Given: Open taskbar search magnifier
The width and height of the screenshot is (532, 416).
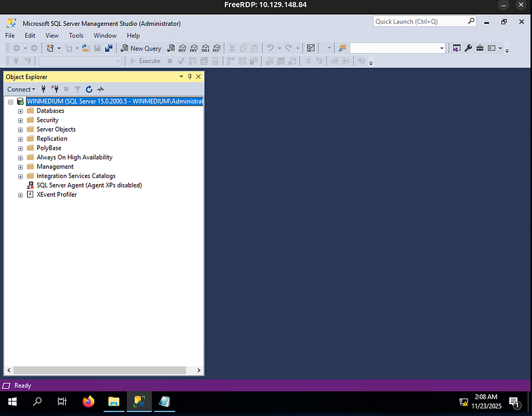Looking at the screenshot, I should pos(37,402).
